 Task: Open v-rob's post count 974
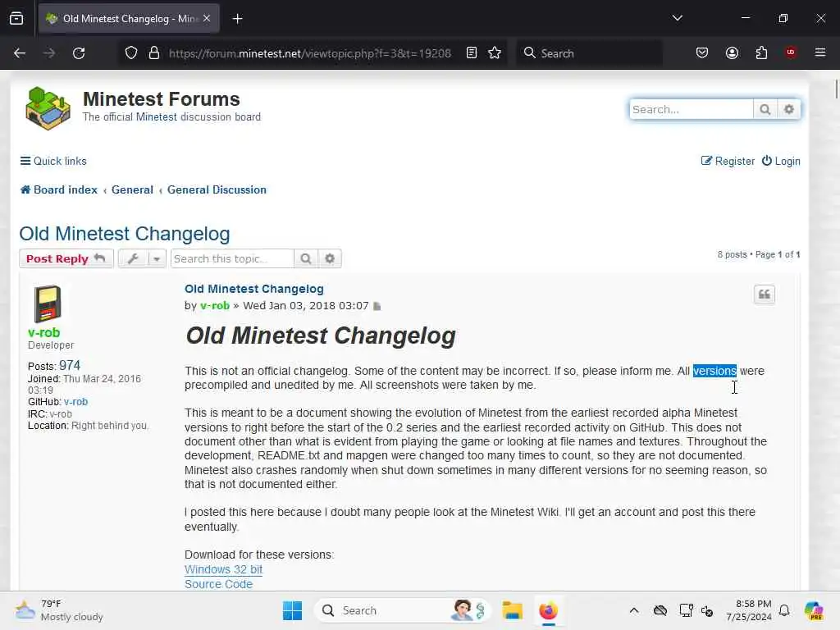(70, 365)
